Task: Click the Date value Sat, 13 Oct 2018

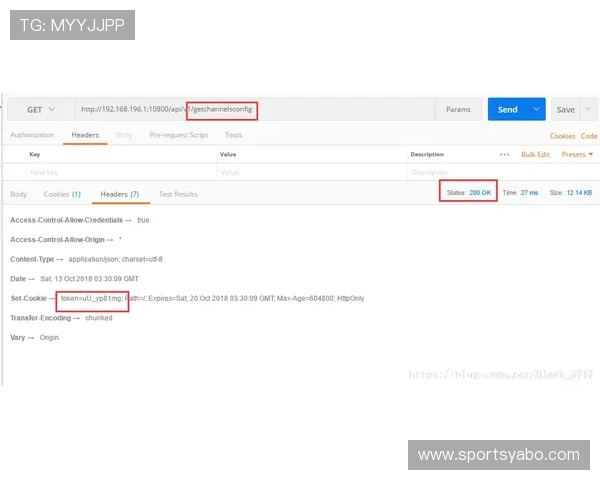Action: pos(89,279)
